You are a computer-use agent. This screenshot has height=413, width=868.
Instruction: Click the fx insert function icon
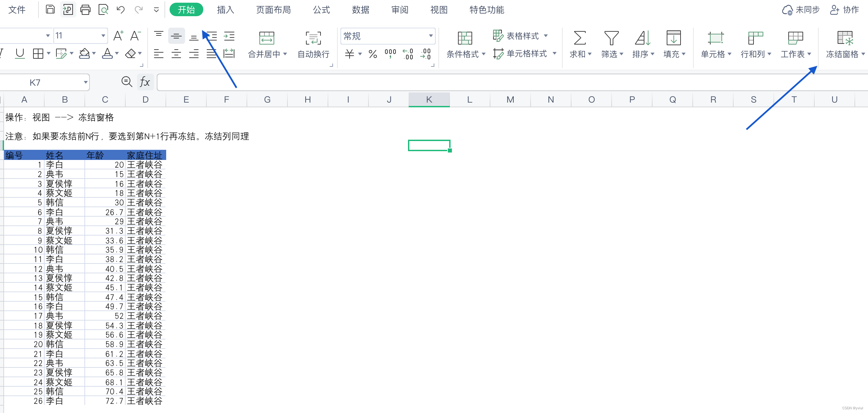coord(145,82)
